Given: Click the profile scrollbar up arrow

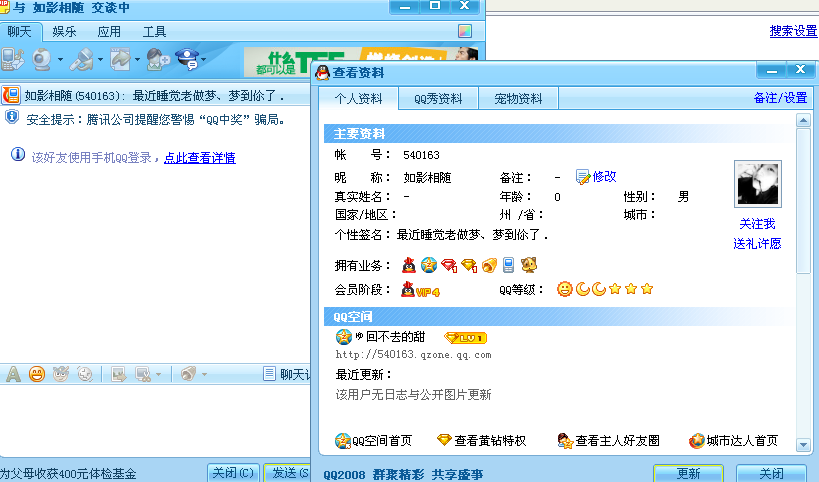Looking at the screenshot, I should 803,121.
